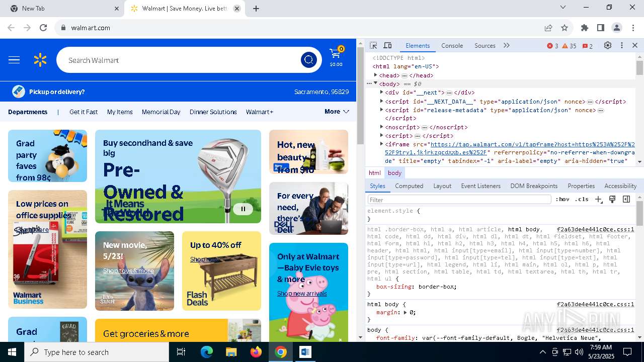Open the Get it Fast link
644x362 pixels.
pyautogui.click(x=84, y=112)
